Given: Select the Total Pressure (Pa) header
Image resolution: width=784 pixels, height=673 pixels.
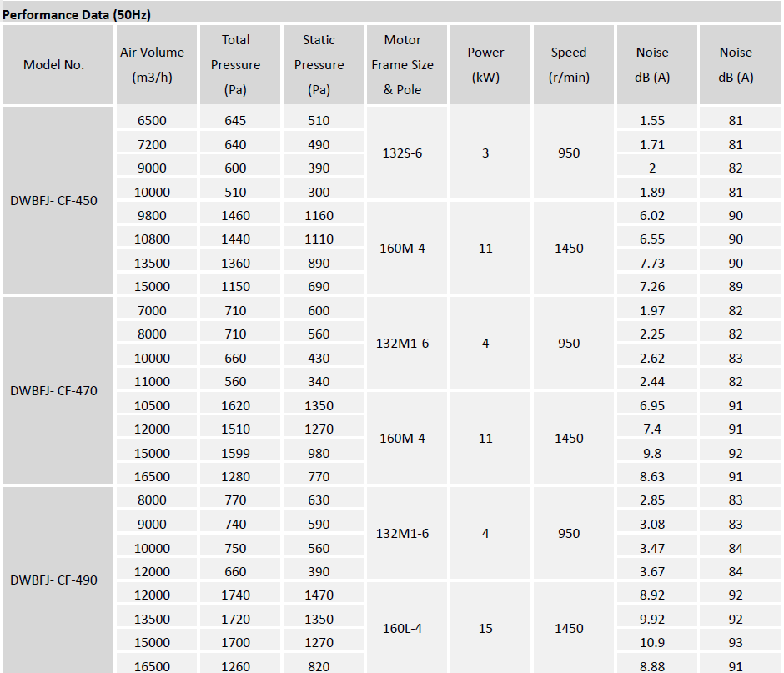Looking at the screenshot, I should coord(235,65).
